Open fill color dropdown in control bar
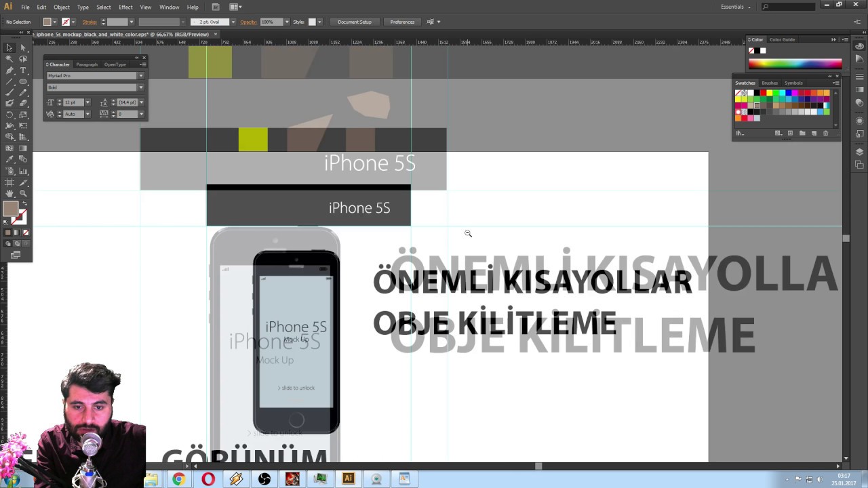This screenshot has height=488, width=868. point(55,22)
